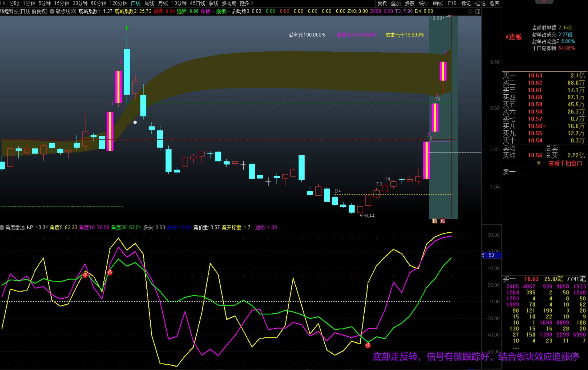This screenshot has width=588, height=370.
Task: Open the 画线 drawing tools
Action: [438, 3]
